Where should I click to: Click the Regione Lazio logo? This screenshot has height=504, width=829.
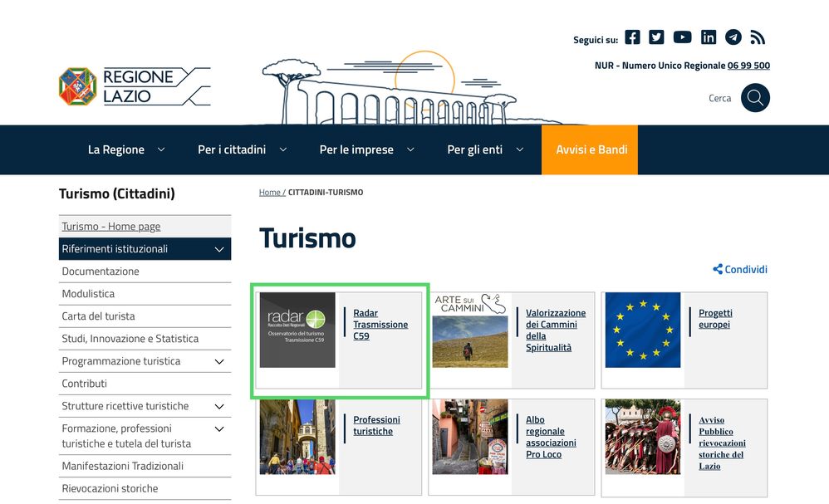[135, 86]
